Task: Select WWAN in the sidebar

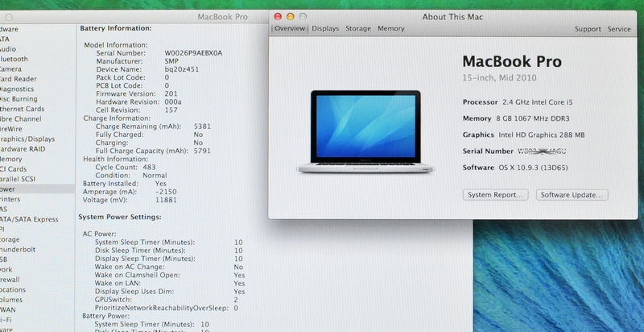Action: pos(8,309)
